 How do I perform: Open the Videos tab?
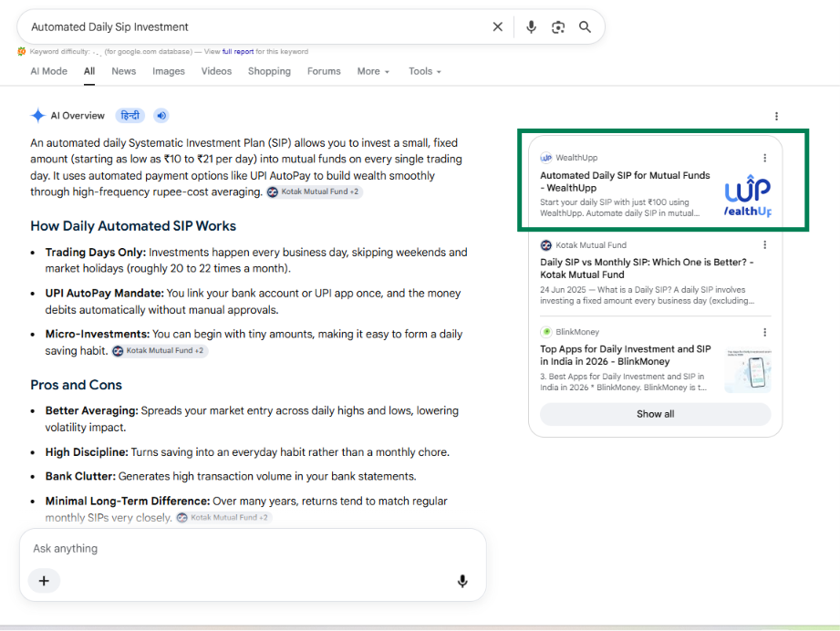pyautogui.click(x=216, y=71)
